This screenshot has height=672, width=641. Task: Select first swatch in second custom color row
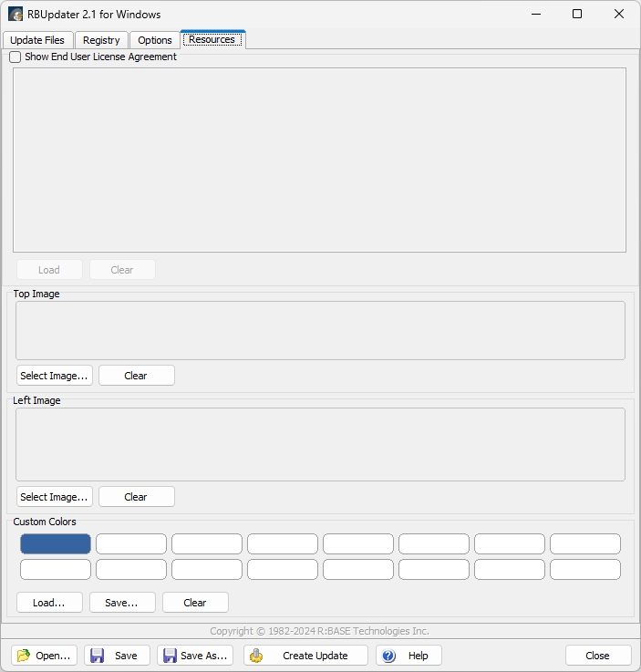point(56,570)
